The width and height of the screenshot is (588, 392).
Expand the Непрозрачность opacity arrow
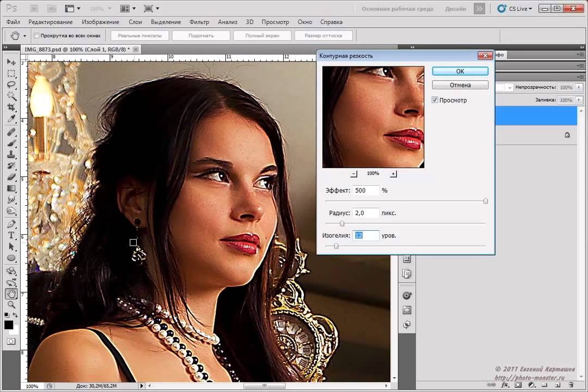pyautogui.click(x=578, y=87)
